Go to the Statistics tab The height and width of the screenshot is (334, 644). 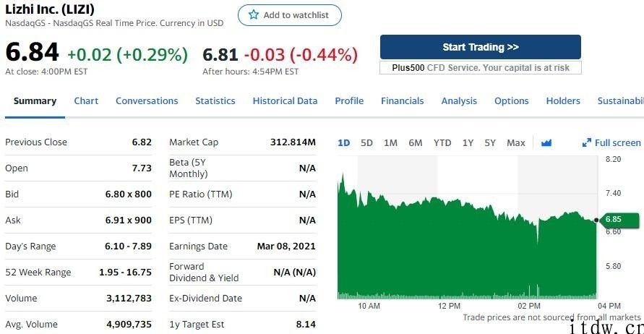click(215, 101)
